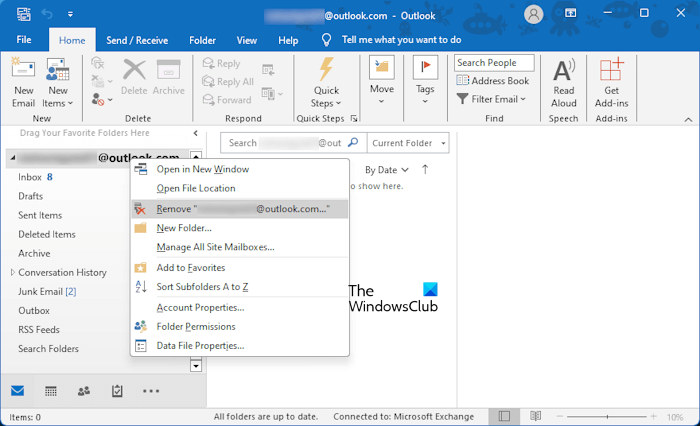Screen dimensions: 700x426
Task: Open the New Items button
Action: pyautogui.click(x=58, y=83)
